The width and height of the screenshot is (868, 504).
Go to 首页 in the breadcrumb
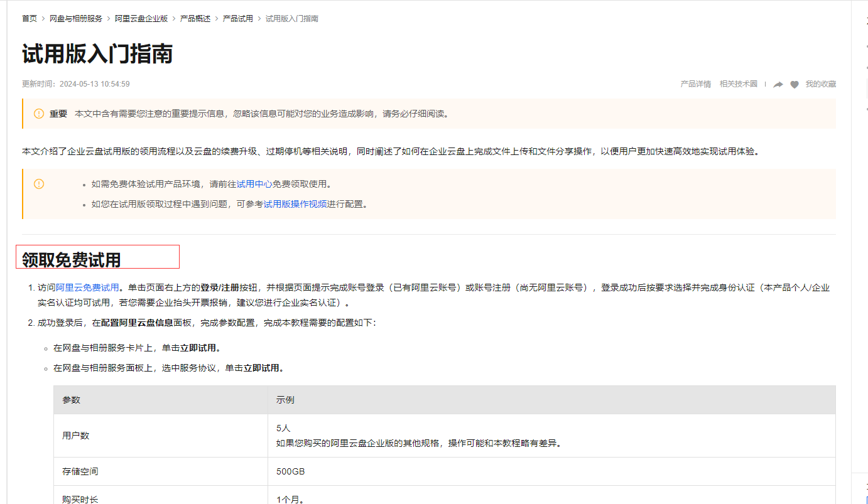tap(30, 19)
